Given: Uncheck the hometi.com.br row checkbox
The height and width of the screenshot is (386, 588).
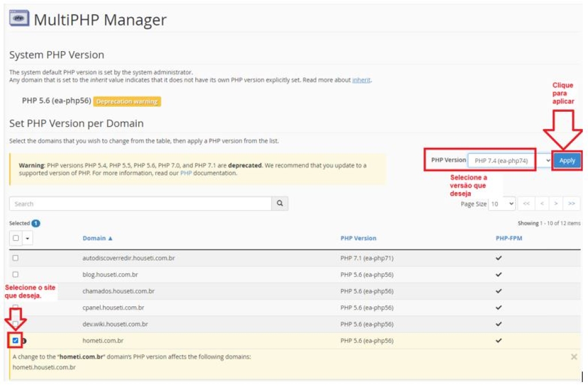Looking at the screenshot, I should click(x=16, y=340).
